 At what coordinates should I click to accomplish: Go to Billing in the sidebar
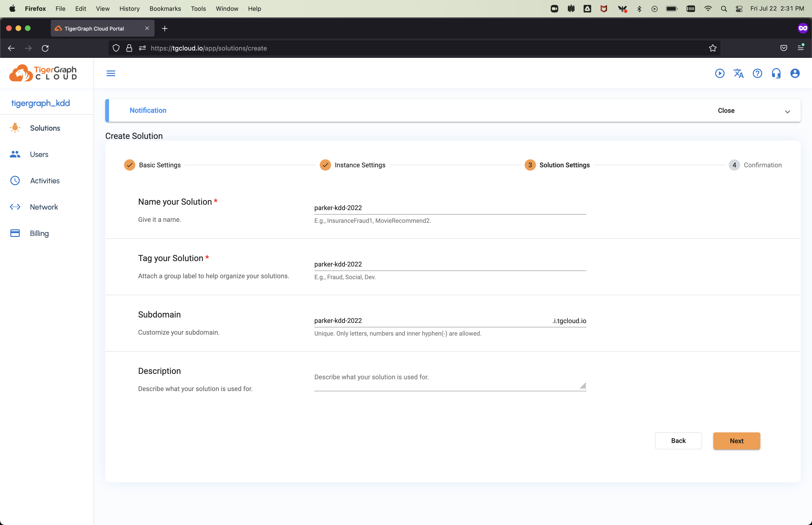coord(39,233)
